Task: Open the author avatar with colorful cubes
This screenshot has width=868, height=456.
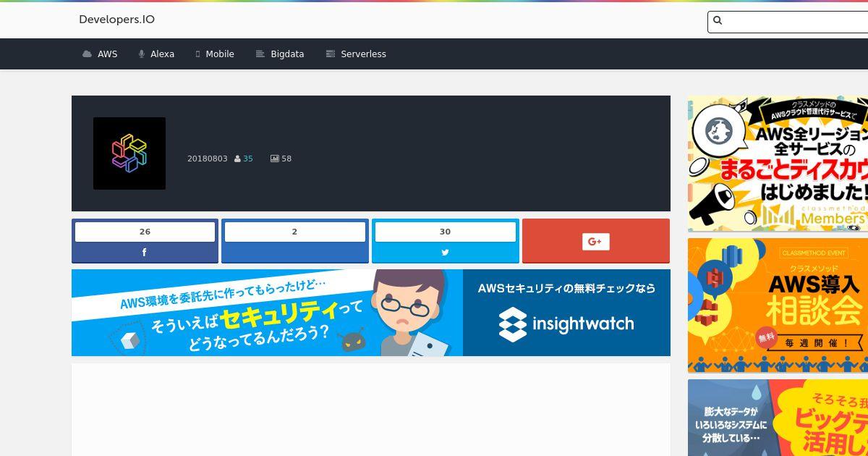Action: click(129, 153)
